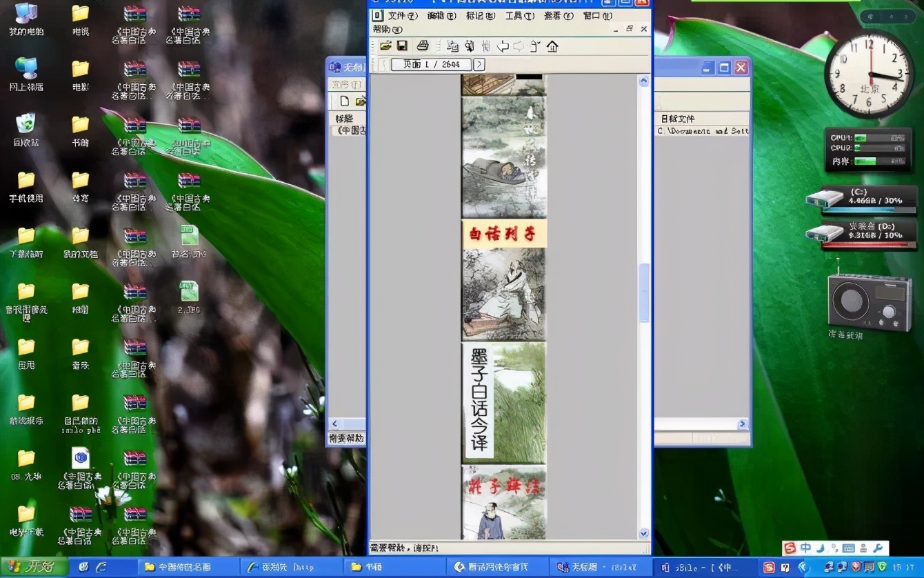Click the printer icon in viewer toolbar
The height and width of the screenshot is (578, 924).
click(x=423, y=46)
